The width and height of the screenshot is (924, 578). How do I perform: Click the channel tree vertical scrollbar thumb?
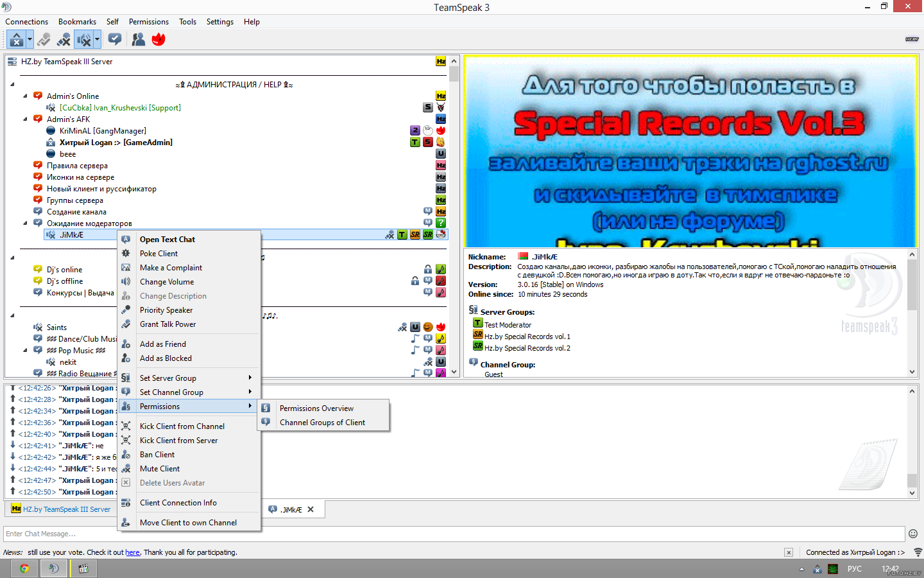(454, 74)
